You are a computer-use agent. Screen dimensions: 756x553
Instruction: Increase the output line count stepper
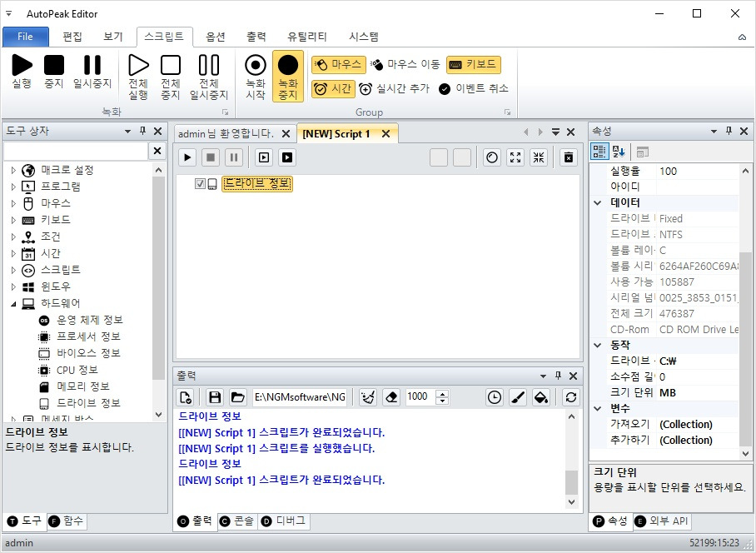(441, 393)
